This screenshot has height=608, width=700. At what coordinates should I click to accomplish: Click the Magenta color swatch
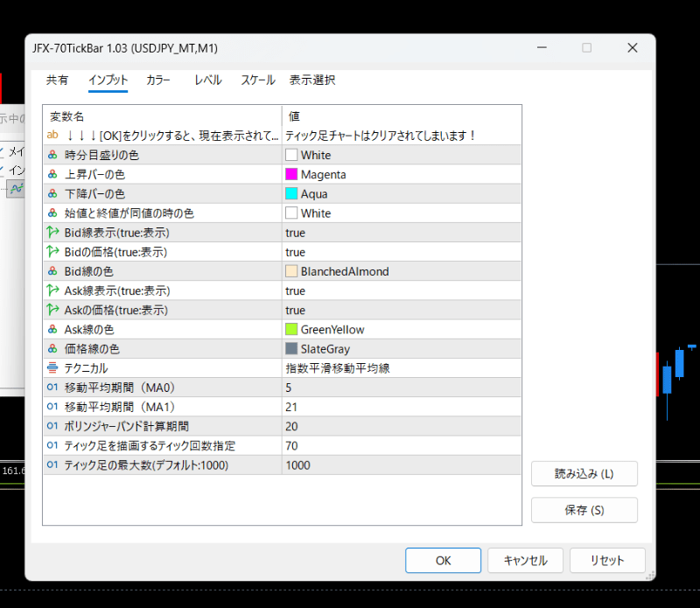tap(291, 174)
